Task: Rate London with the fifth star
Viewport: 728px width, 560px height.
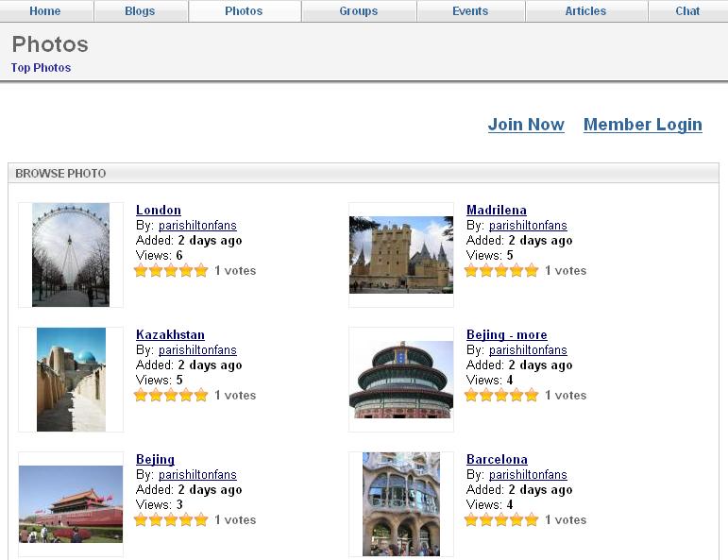Action: 201,271
